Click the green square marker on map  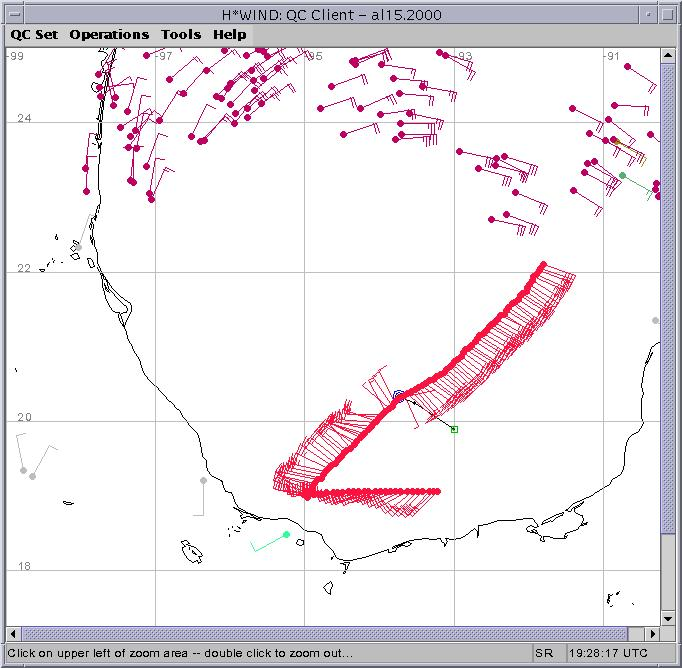tap(454, 429)
